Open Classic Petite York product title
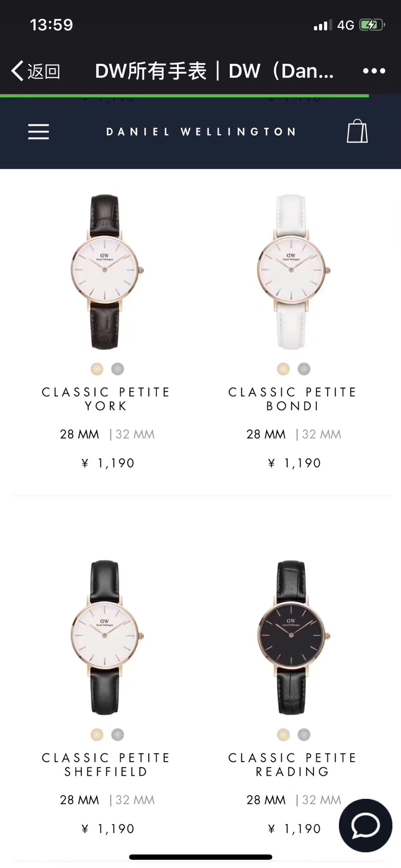Screen dimensions: 401x868 click(106, 399)
